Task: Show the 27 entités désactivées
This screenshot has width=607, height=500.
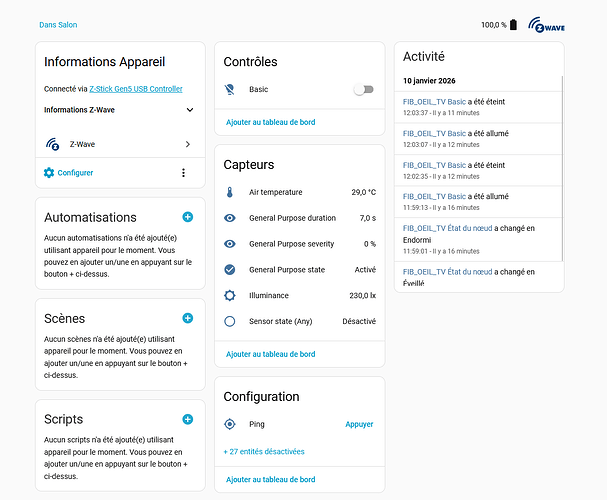Action: tap(264, 451)
